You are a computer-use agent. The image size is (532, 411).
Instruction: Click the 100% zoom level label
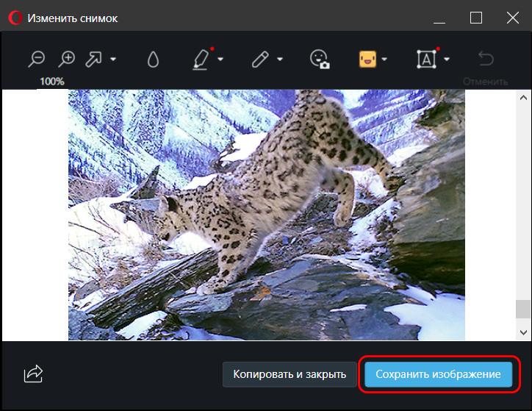pos(52,82)
